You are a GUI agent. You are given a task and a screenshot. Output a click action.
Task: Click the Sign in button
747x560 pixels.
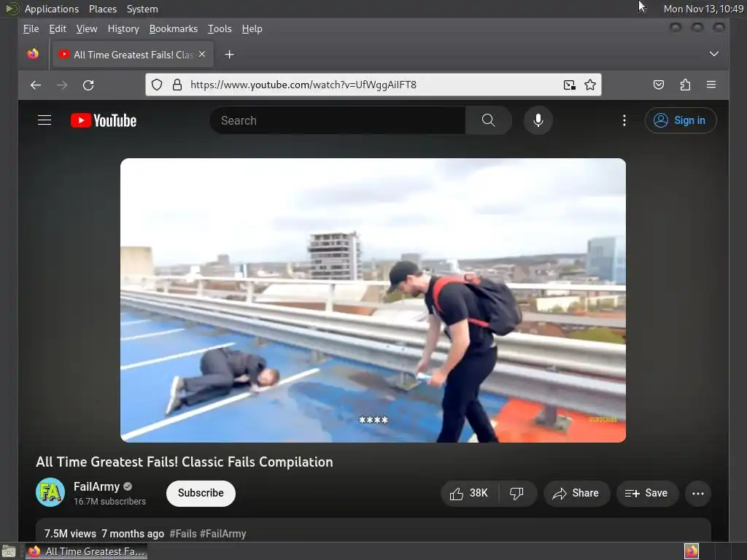(x=681, y=120)
